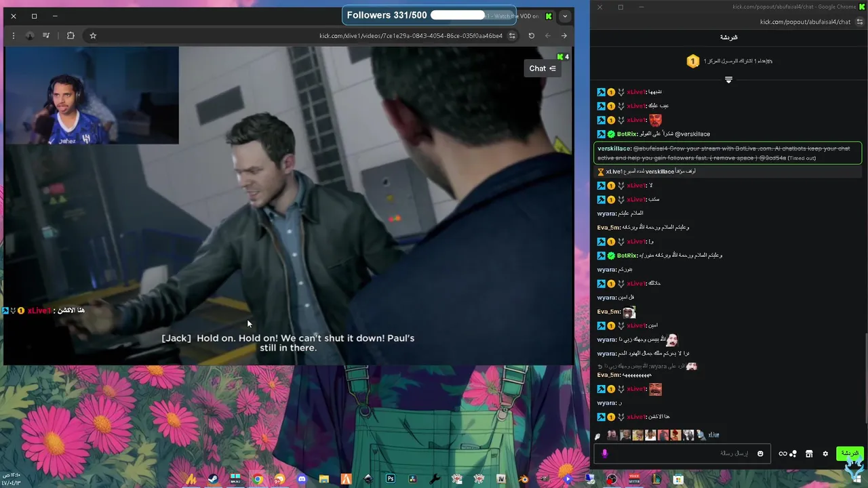Open the shop storefront icon in chat footer

click(x=809, y=453)
